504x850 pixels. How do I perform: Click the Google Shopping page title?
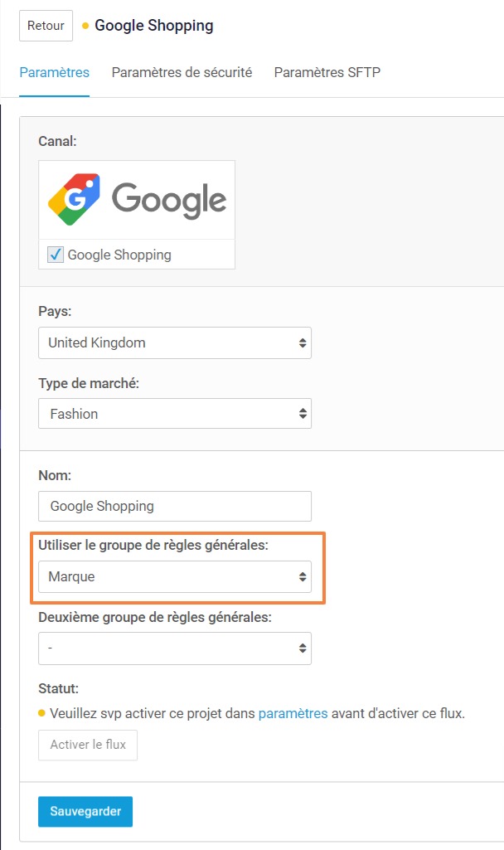[153, 26]
